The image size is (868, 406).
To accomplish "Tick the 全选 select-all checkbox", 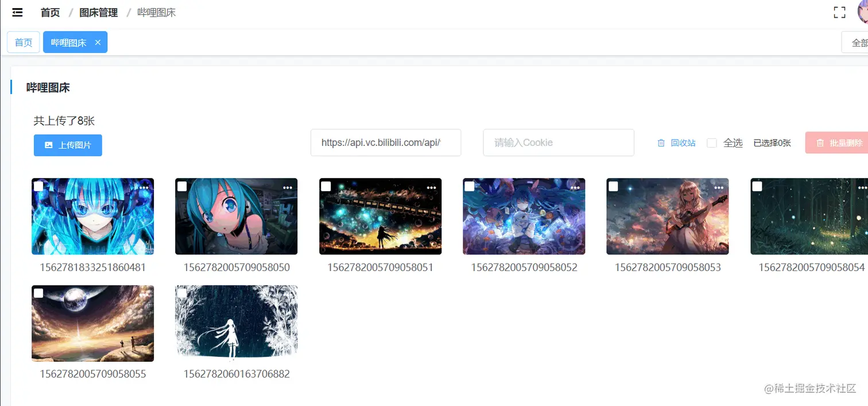I will (712, 143).
